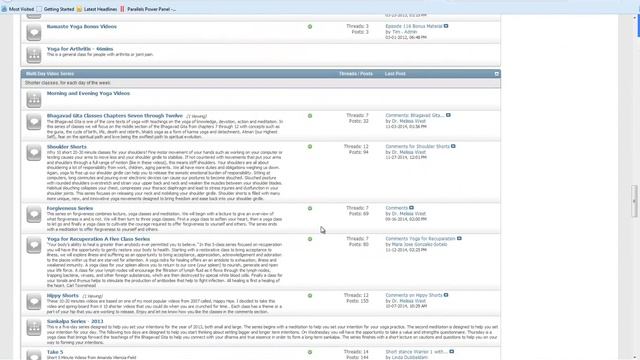This screenshot has width=640, height=360.
Task: Open the Sankalpa Series - 2013 forum
Action: (75, 322)
